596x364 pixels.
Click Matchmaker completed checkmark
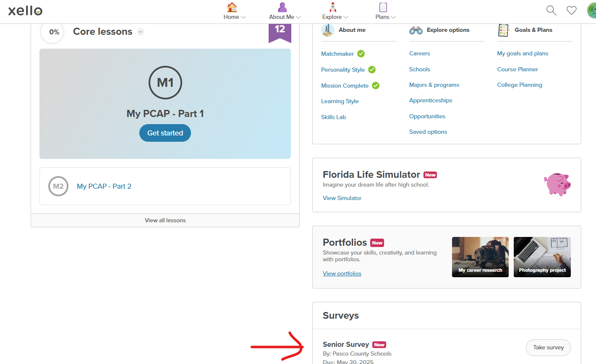pyautogui.click(x=361, y=54)
